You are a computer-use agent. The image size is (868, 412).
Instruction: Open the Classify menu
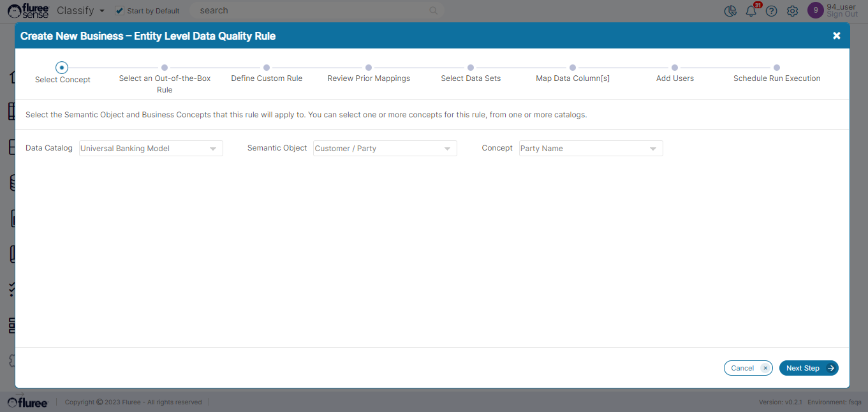point(80,11)
